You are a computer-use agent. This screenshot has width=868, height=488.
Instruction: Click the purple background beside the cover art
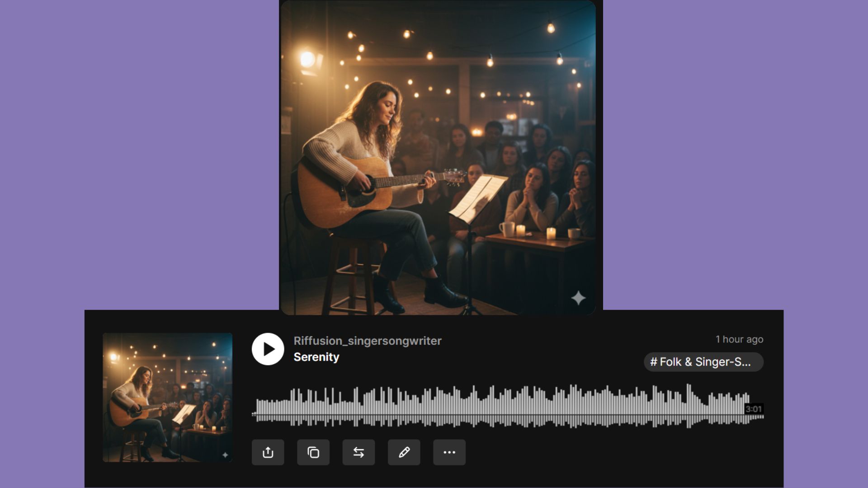tap(136, 154)
